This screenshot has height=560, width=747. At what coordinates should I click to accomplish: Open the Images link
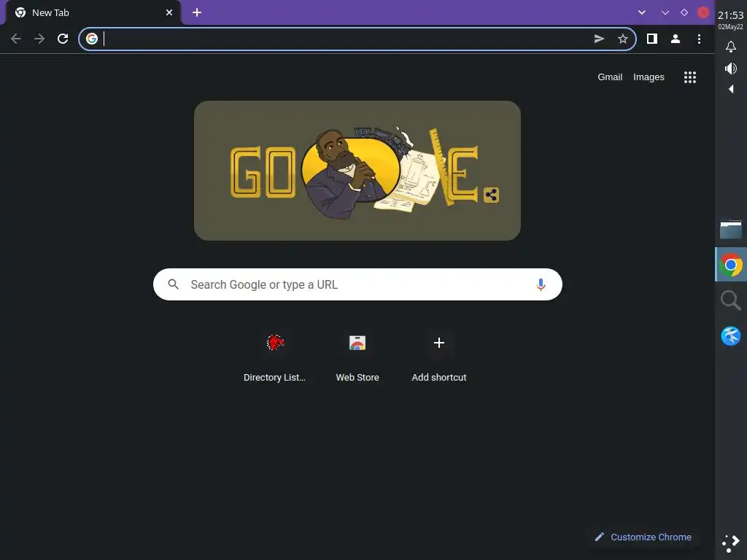click(x=649, y=77)
